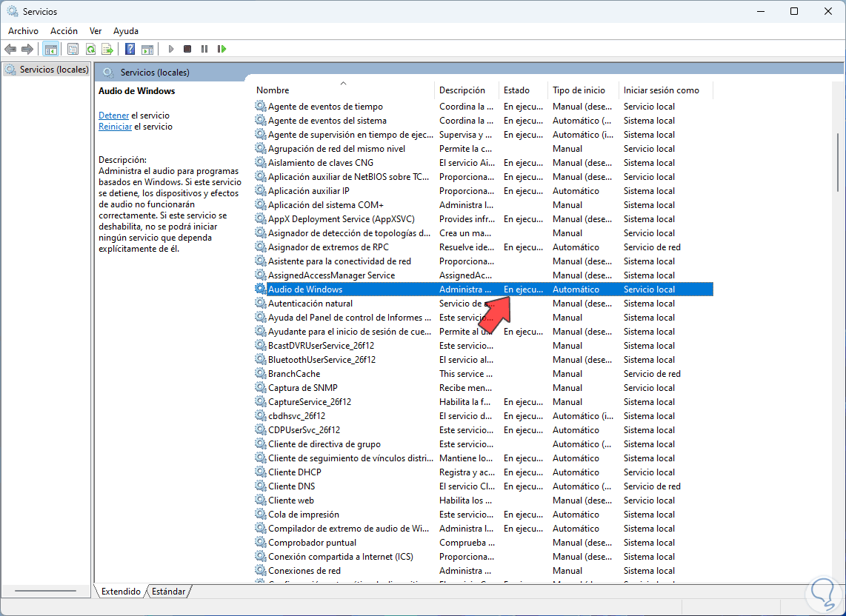The image size is (846, 616).
Task: Click gear icon of Cola de impresión row
Action: click(261, 514)
